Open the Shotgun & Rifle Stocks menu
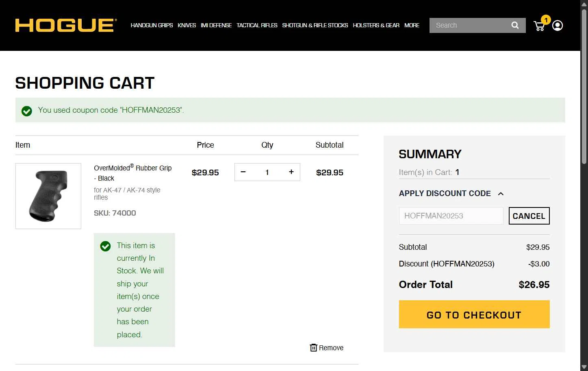This screenshot has height=371, width=588. coord(315,25)
